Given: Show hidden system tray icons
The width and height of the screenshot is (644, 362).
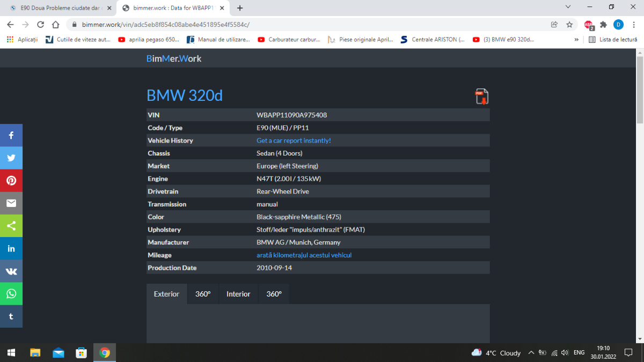Looking at the screenshot, I should [x=531, y=353].
